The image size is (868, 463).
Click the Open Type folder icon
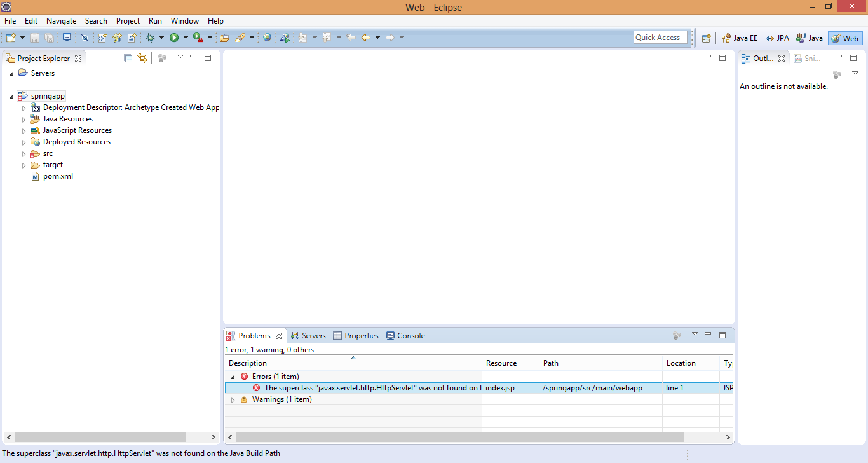coord(224,38)
